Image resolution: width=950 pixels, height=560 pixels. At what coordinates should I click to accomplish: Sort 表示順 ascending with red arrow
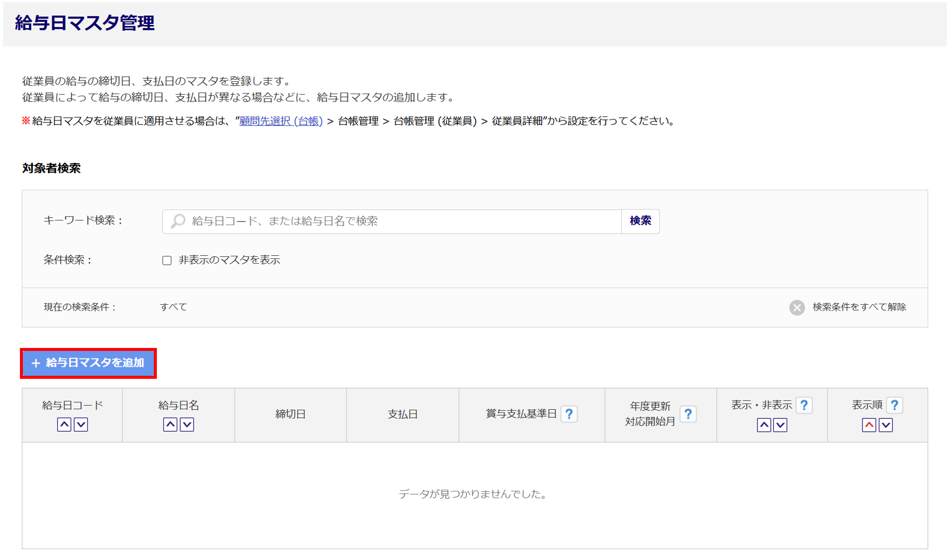(869, 425)
